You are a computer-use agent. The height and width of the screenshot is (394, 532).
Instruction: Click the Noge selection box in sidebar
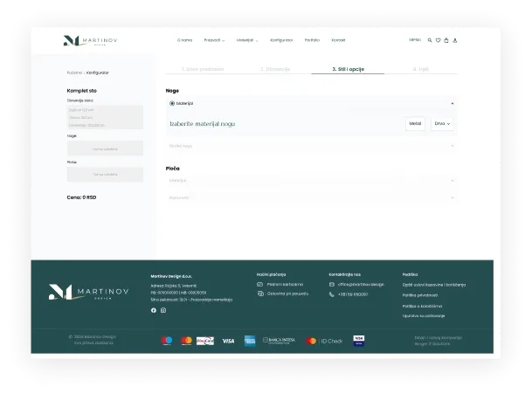click(105, 149)
